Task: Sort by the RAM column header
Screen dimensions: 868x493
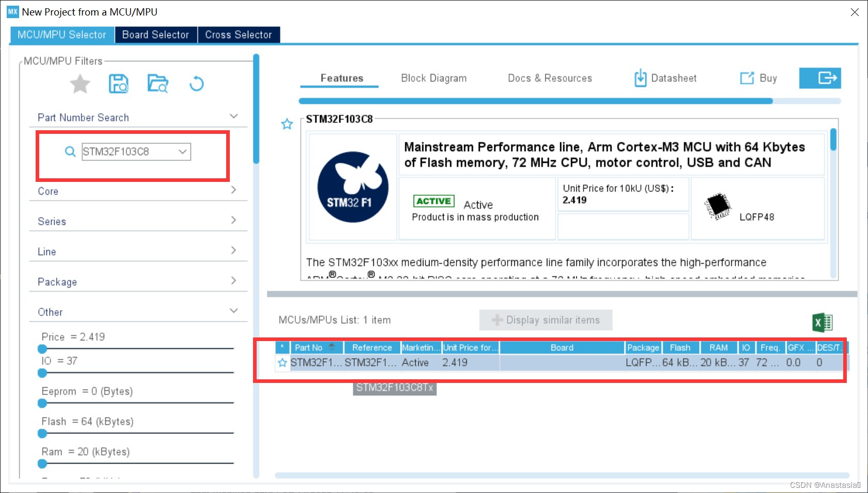Action: (x=719, y=348)
